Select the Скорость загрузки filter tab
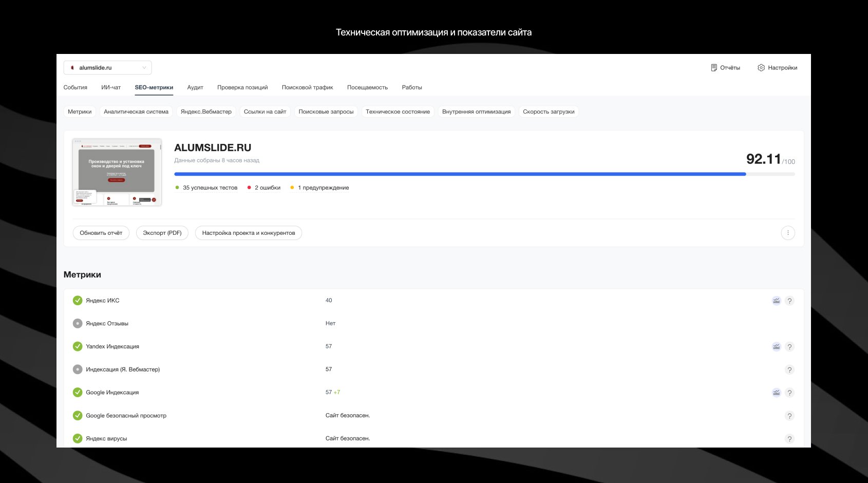868x483 pixels. click(x=549, y=112)
